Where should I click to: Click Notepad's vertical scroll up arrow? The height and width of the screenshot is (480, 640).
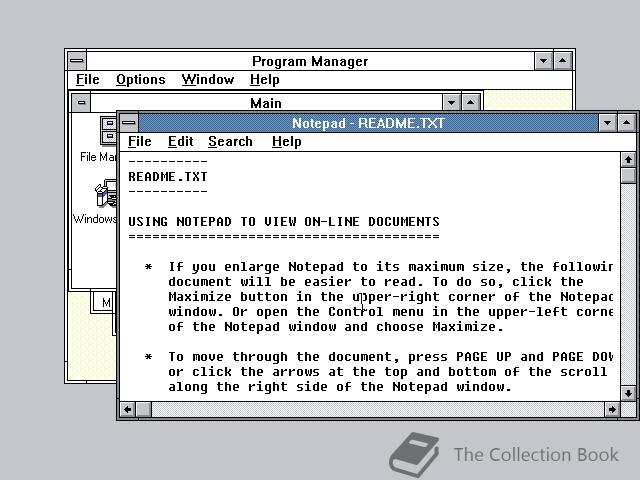[628, 160]
